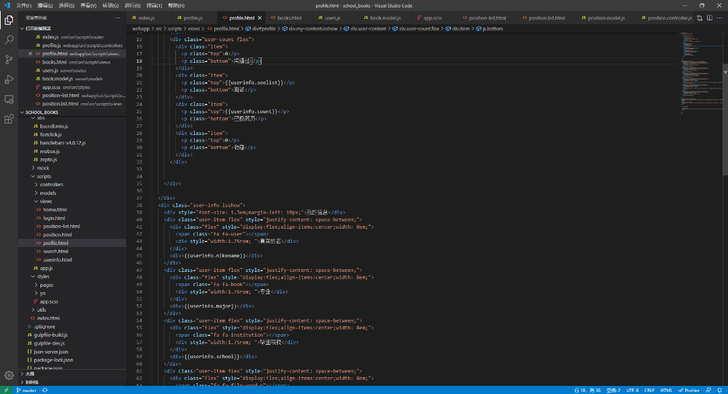Switch to the position.model.js editor tab
The width and height of the screenshot is (728, 394).
point(606,18)
